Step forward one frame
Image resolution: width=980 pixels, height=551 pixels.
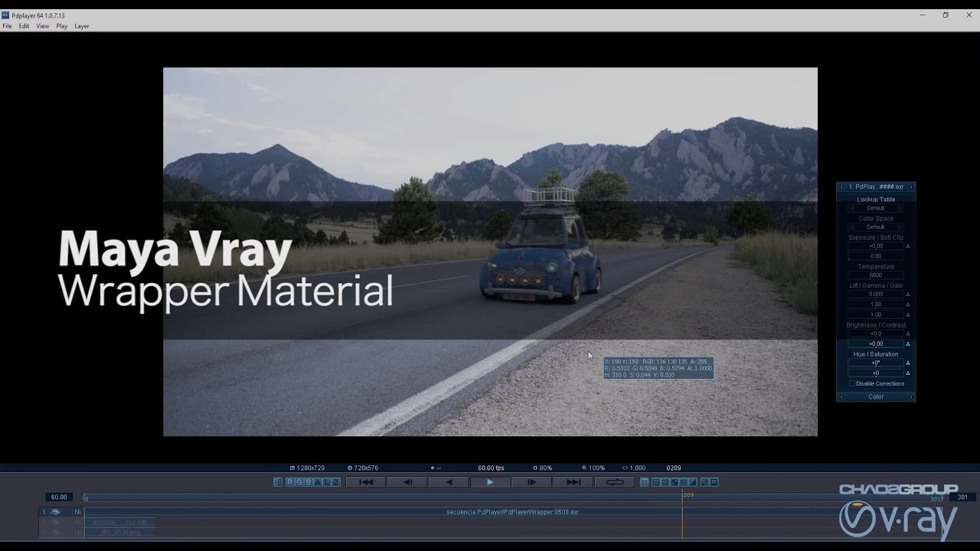531,482
